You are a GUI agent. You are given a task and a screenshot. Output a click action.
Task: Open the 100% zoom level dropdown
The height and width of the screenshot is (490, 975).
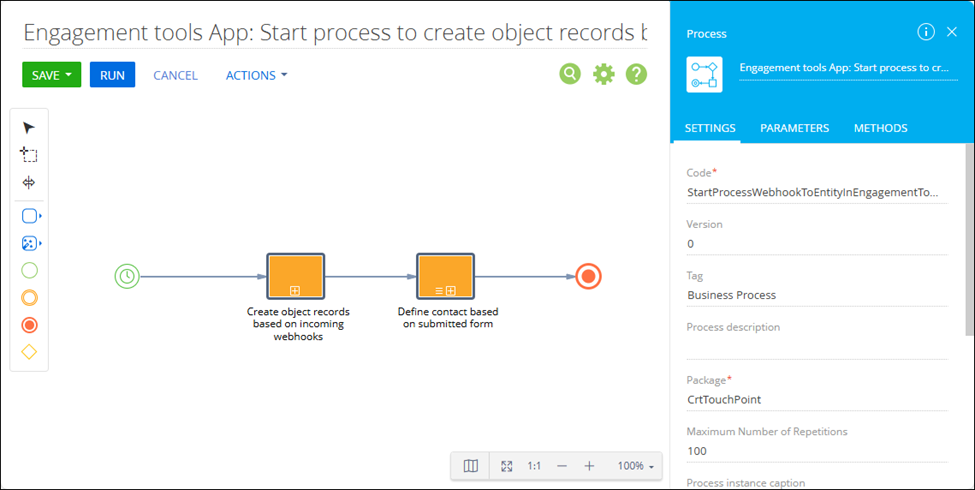636,466
